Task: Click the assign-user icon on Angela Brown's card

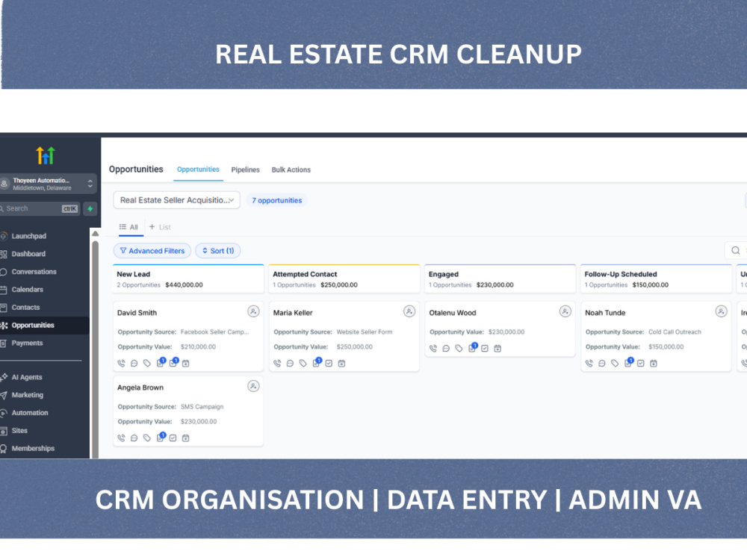Action: click(x=253, y=386)
